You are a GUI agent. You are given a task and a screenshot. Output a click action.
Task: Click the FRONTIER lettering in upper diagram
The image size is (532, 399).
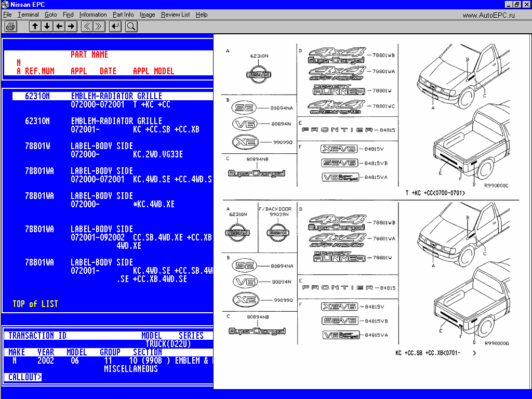(337, 129)
